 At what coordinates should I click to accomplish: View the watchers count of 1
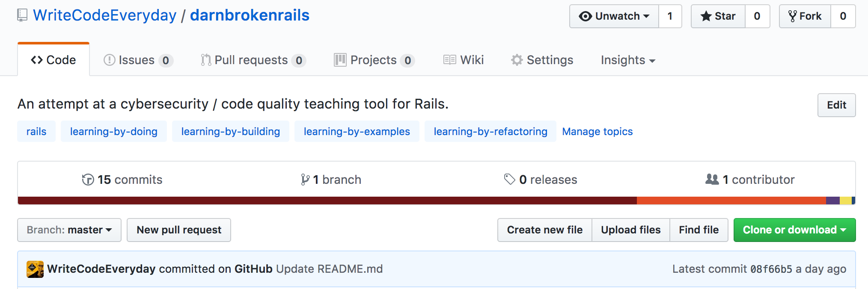pos(670,16)
